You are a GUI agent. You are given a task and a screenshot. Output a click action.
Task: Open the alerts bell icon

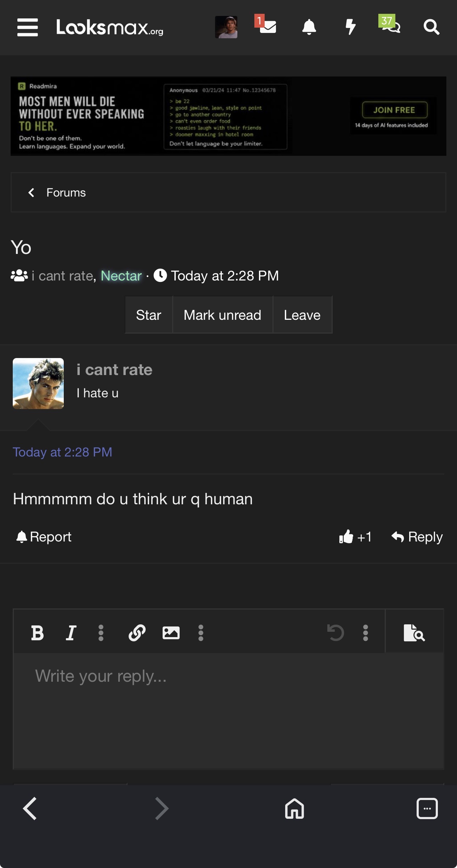coord(309,27)
